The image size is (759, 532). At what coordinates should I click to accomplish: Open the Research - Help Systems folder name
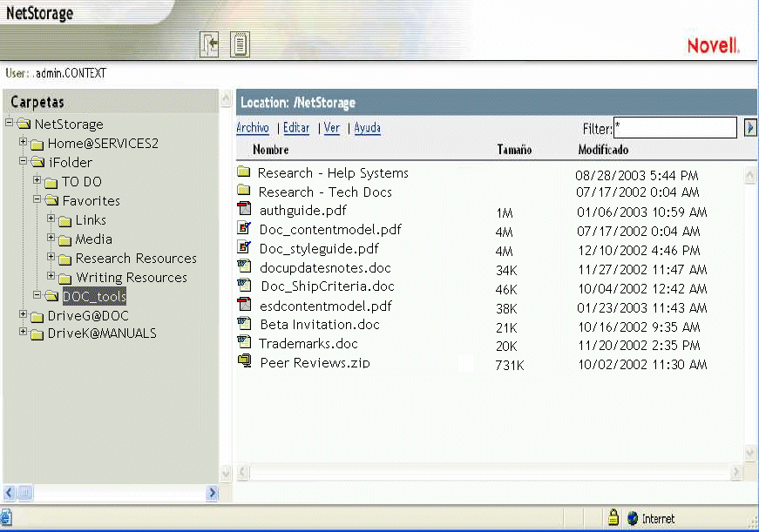[x=333, y=172]
